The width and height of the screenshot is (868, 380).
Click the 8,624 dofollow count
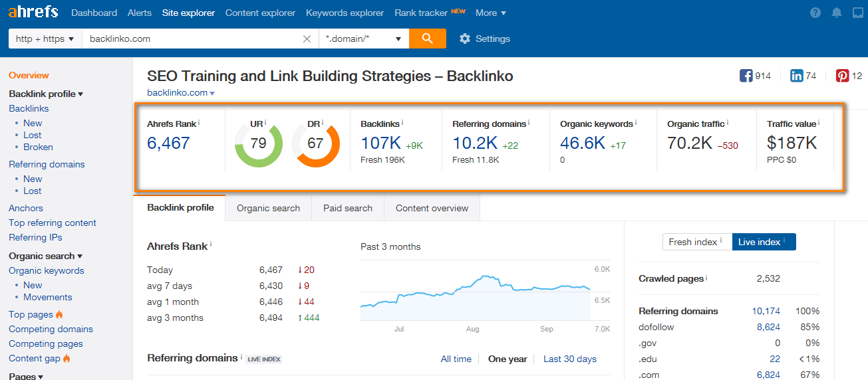[x=768, y=327]
